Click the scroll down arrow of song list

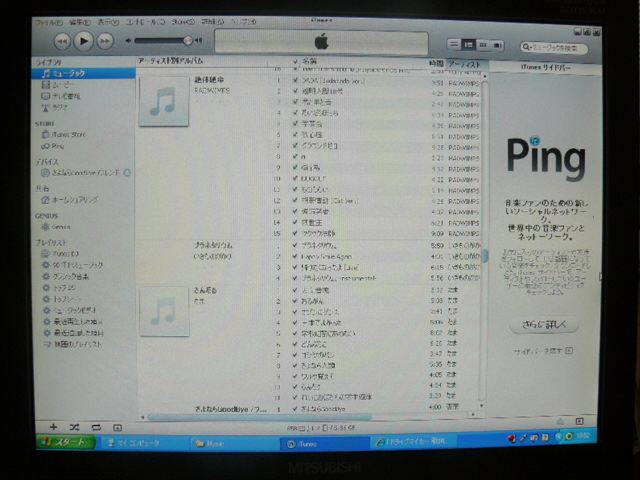coord(482,406)
